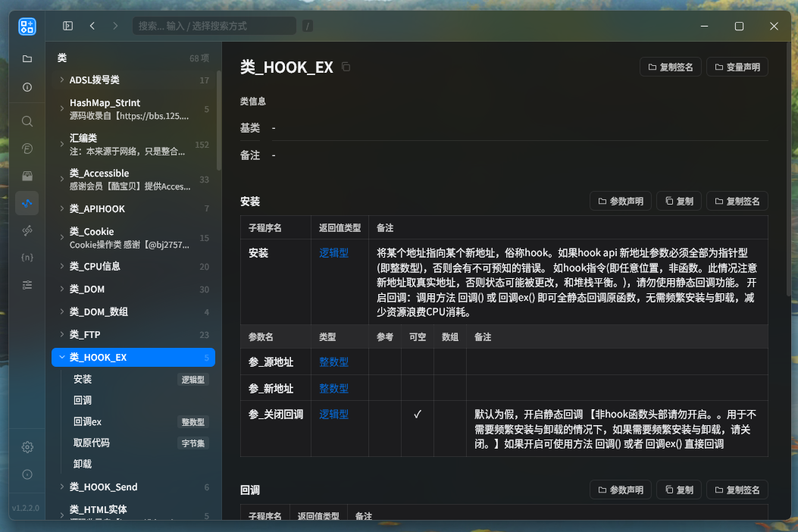Click the slash shortcut badge by search

[308, 26]
